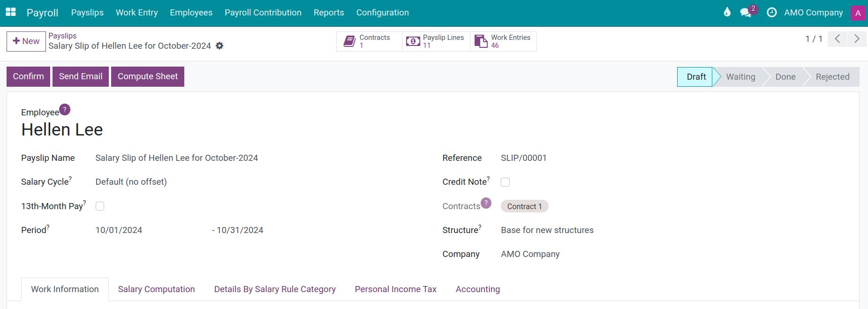Screen dimensions: 868x309
Task: Open the AMO Company switcher
Action: (814, 13)
